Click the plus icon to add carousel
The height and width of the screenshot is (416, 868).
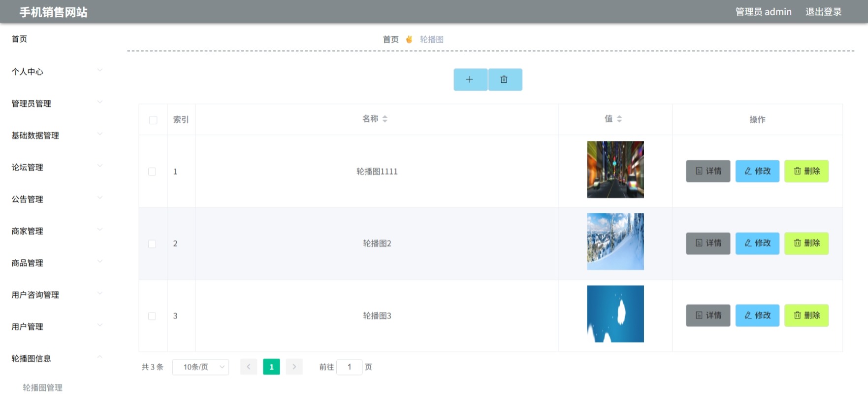[x=470, y=79]
